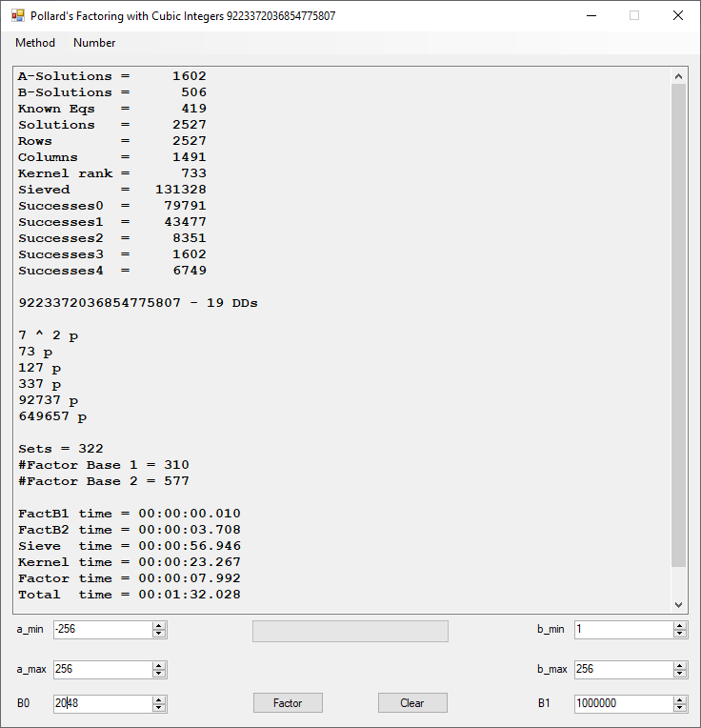
Task: Increase B0 value with up arrow
Action: pos(159,699)
